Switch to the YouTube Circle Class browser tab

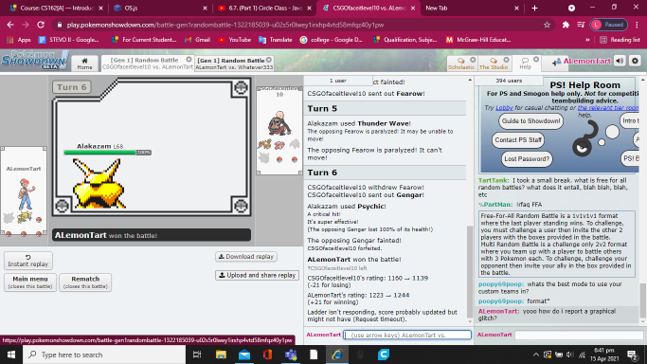(264, 8)
